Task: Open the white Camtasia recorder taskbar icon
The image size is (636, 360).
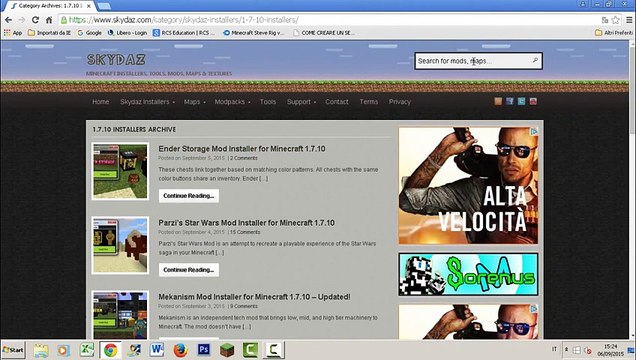Action: click(273, 350)
